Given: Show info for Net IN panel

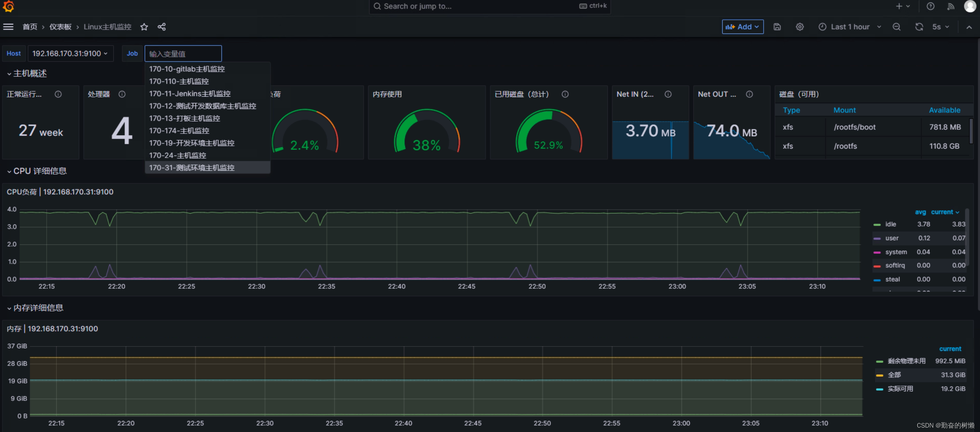Looking at the screenshot, I should 668,94.
